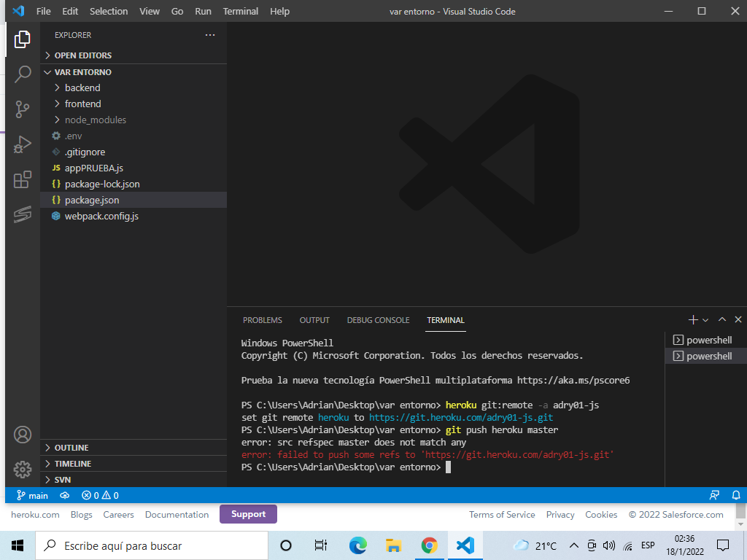Open the .gitignore file
This screenshot has width=747, height=560.
[133, 152]
